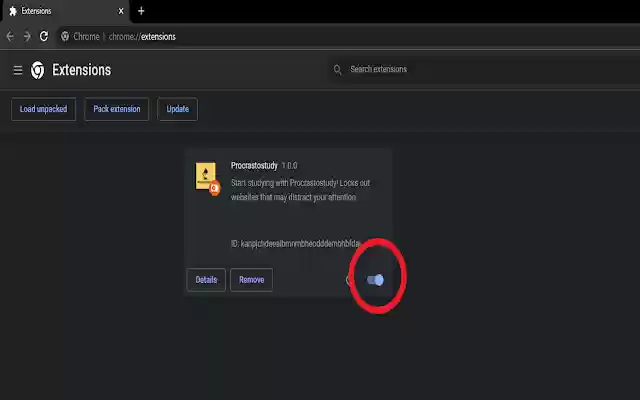Click the Procrastostudy extension name
The width and height of the screenshot is (640, 400).
coord(254,165)
